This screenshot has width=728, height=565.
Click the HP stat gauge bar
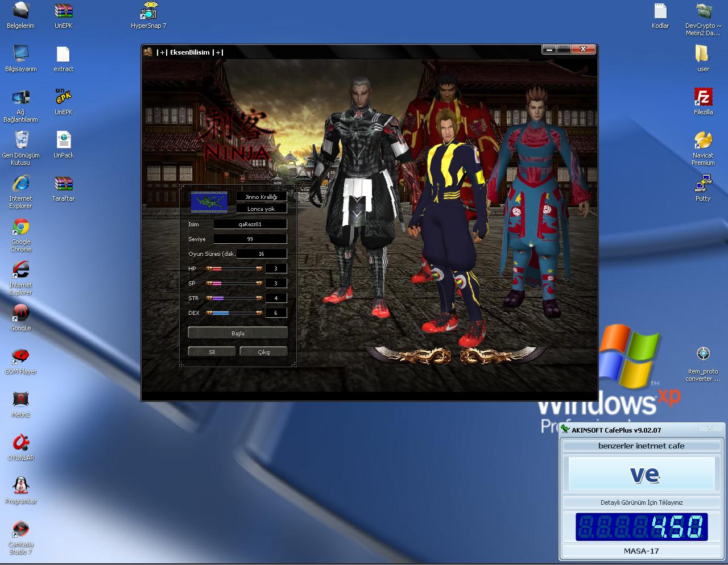click(234, 268)
